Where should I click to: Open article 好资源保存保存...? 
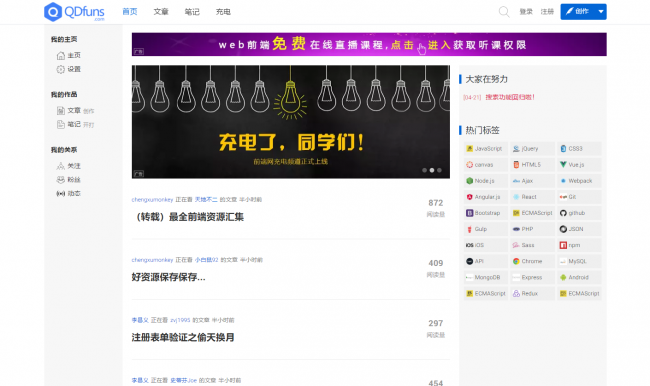pyautogui.click(x=168, y=277)
